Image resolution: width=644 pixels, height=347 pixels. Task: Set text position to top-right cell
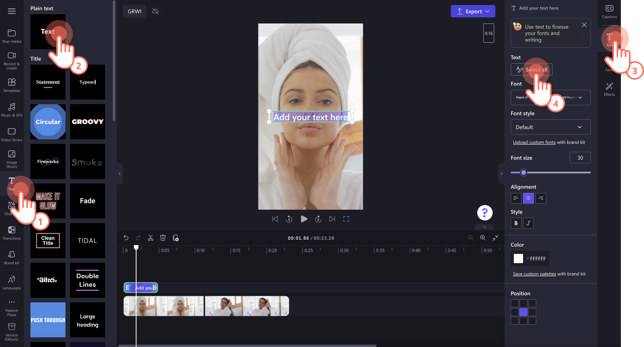532,303
